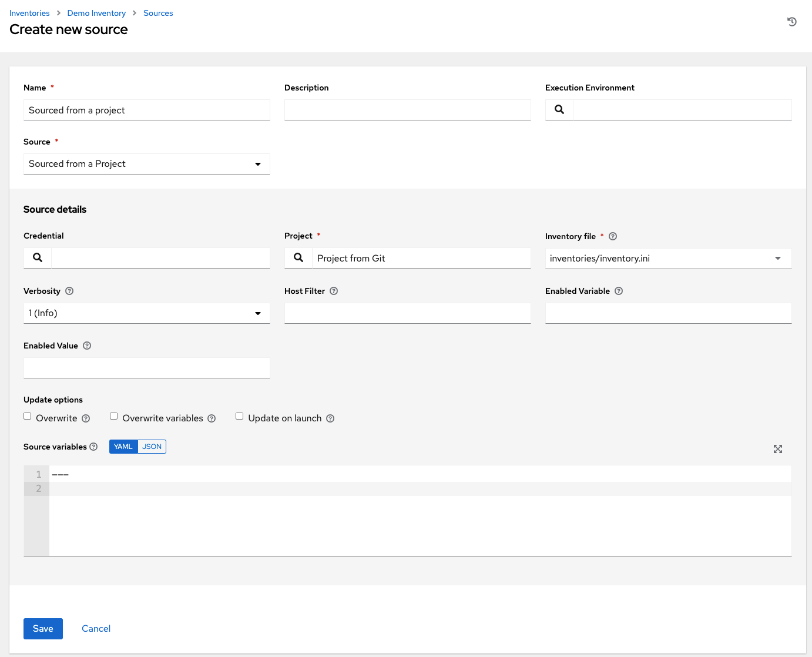This screenshot has width=812, height=657.
Task: Show the Host Filter help tooltip
Action: coord(334,291)
